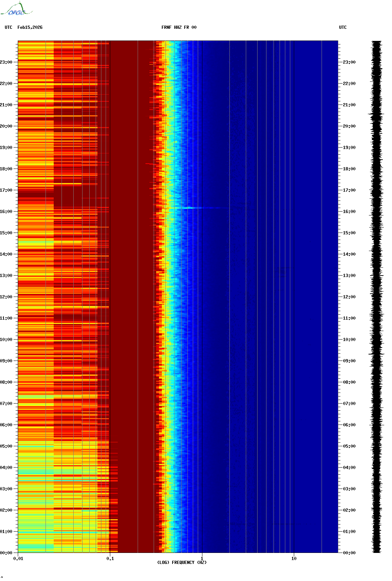Click the UTC label at top right
This screenshot has width=392, height=581.
pos(343,27)
